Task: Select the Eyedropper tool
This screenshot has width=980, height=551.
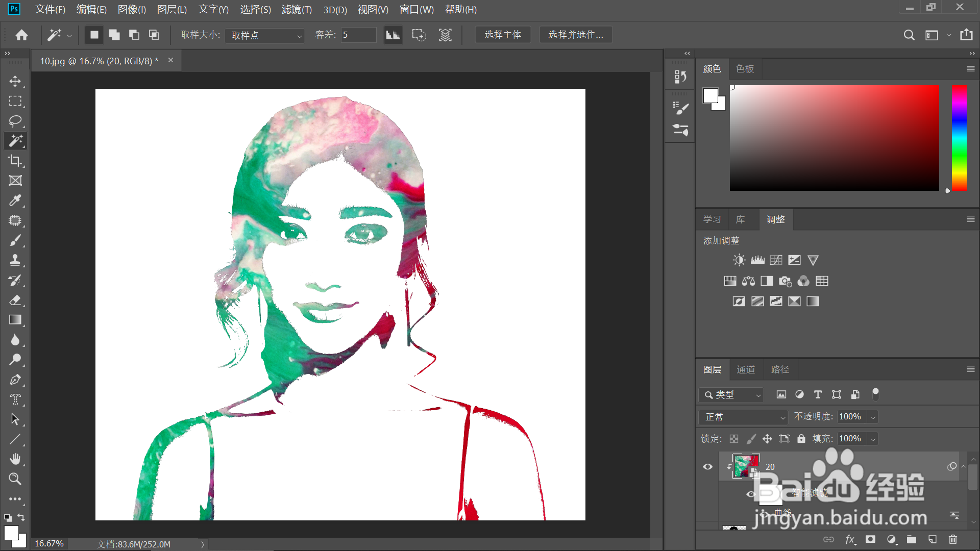Action: [x=15, y=201]
